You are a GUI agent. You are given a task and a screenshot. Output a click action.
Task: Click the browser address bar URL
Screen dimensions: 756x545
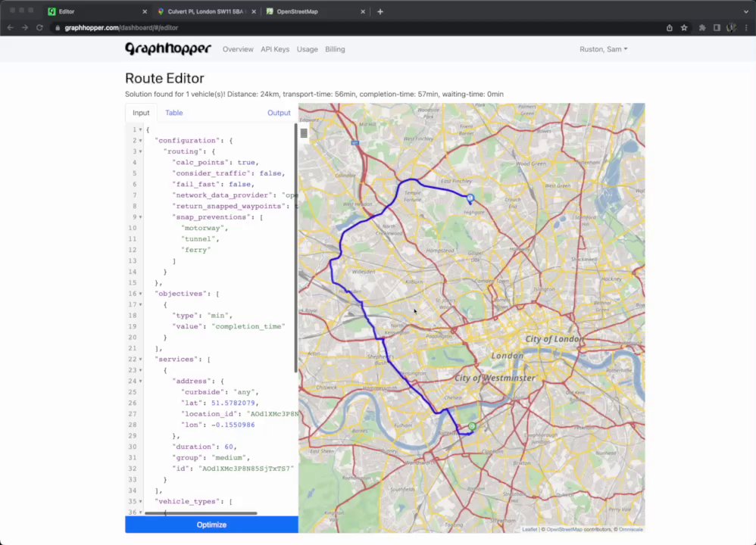pos(121,28)
